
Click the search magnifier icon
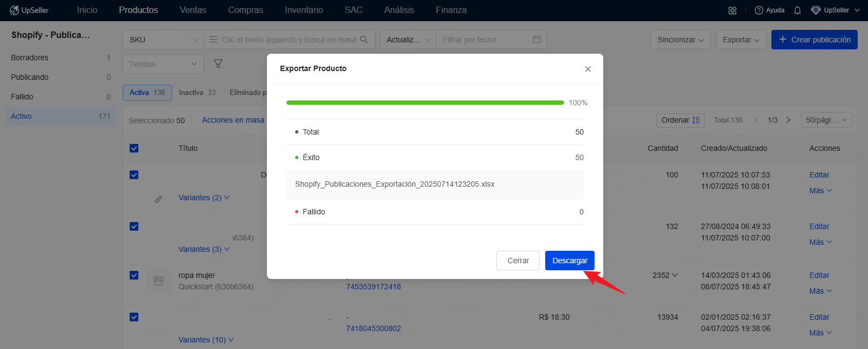click(364, 40)
